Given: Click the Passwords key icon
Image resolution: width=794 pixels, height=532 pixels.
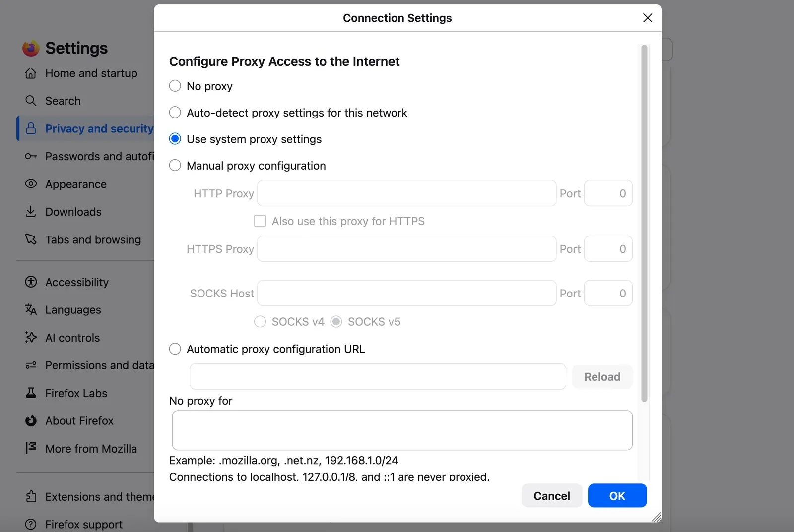Looking at the screenshot, I should click(x=31, y=156).
